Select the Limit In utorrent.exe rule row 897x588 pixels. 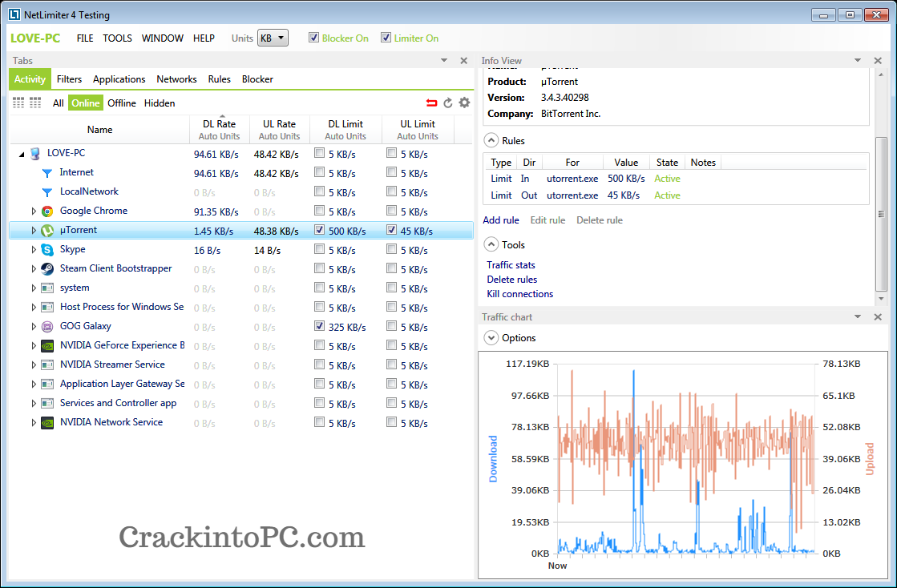[677, 179]
